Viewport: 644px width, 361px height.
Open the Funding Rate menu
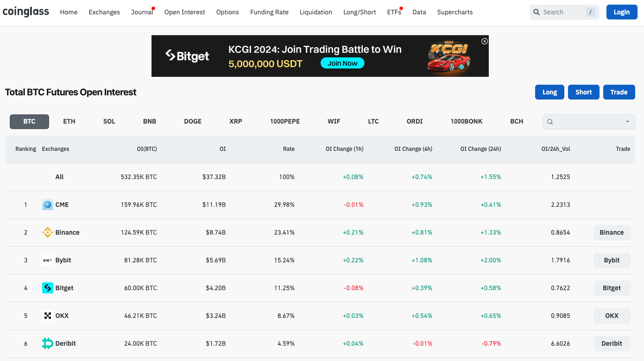click(x=269, y=12)
